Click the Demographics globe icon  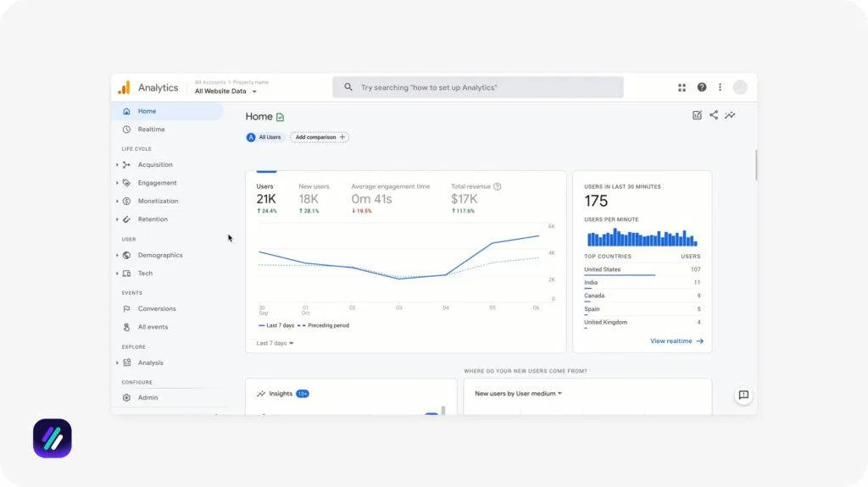(127, 255)
